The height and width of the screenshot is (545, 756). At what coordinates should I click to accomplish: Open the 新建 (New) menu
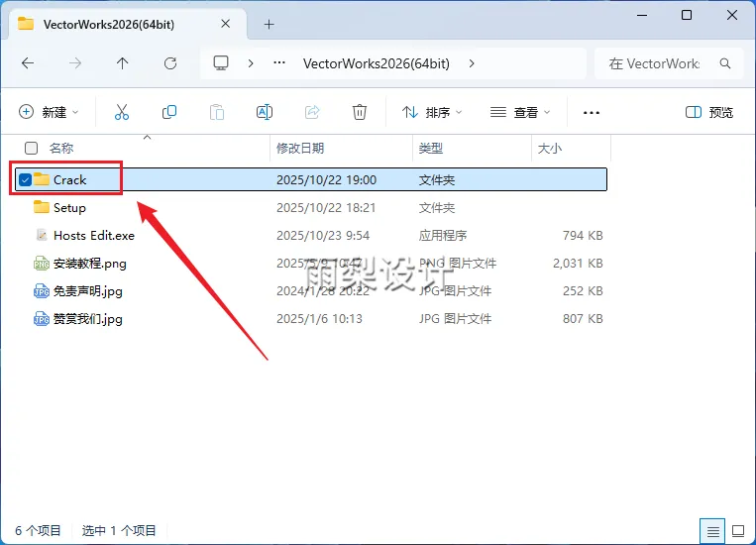click(x=49, y=112)
